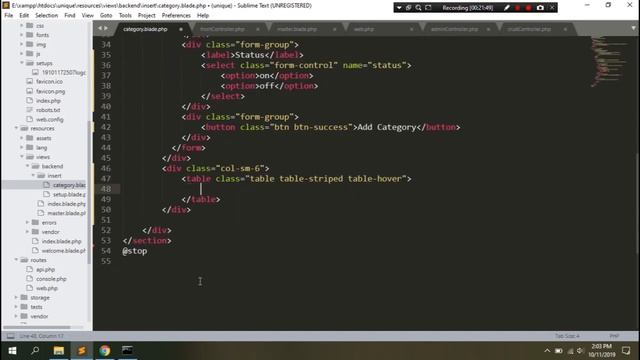Open web.php under routes folder
640x360 pixels.
[47, 288]
